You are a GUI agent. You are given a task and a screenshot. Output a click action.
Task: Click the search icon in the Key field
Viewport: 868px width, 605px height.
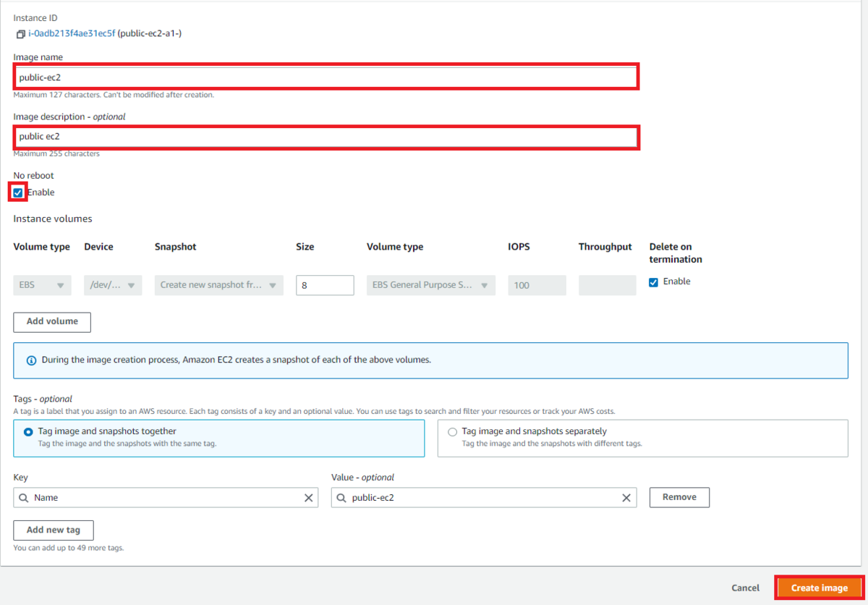(24, 498)
